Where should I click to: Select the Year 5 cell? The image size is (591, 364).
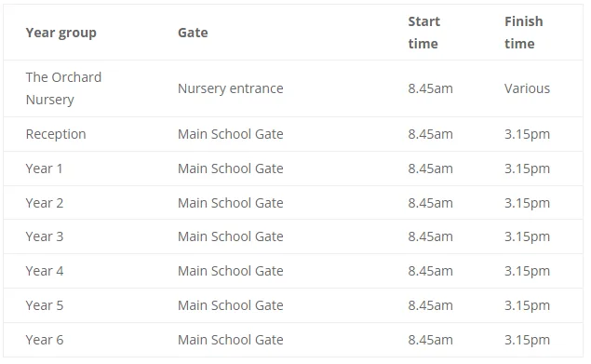[x=45, y=305]
